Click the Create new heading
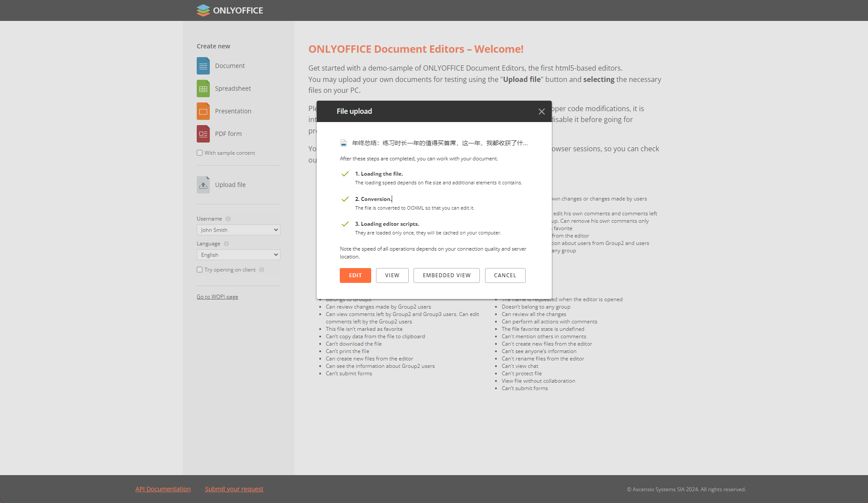 coord(213,46)
